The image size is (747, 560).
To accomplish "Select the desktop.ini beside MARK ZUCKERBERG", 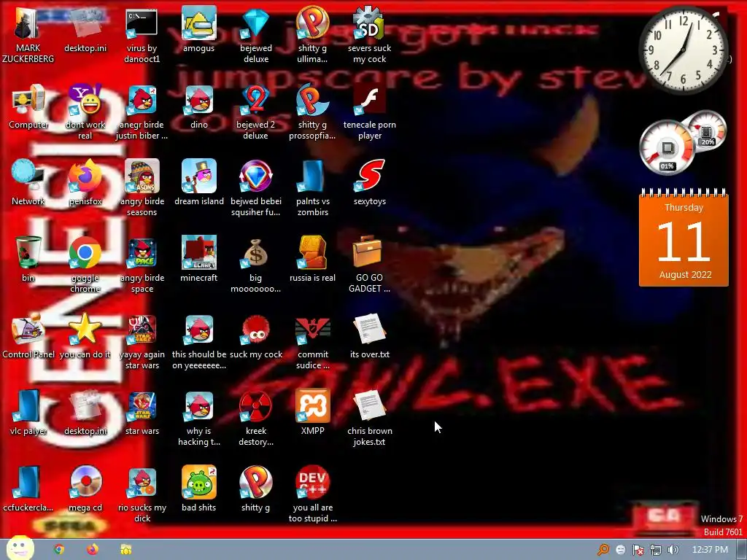I will [85, 29].
